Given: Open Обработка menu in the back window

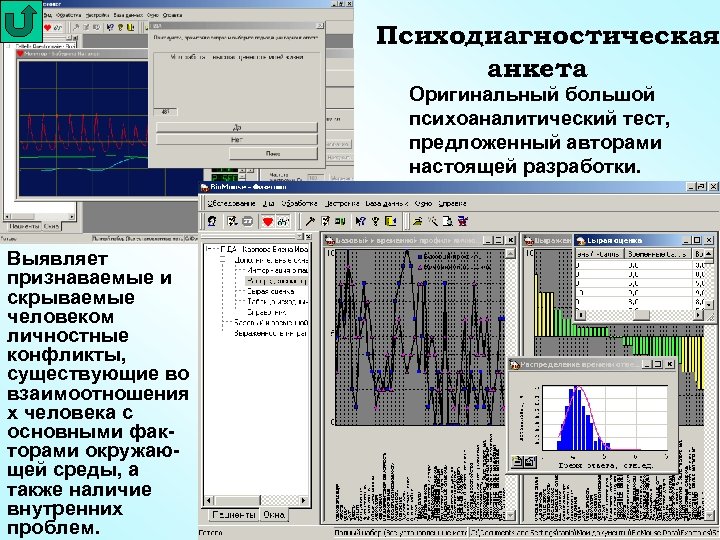Looking at the screenshot, I should pos(68,15).
